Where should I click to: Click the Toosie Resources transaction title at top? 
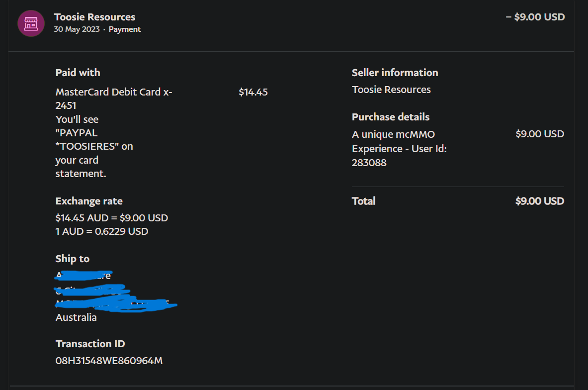click(94, 17)
